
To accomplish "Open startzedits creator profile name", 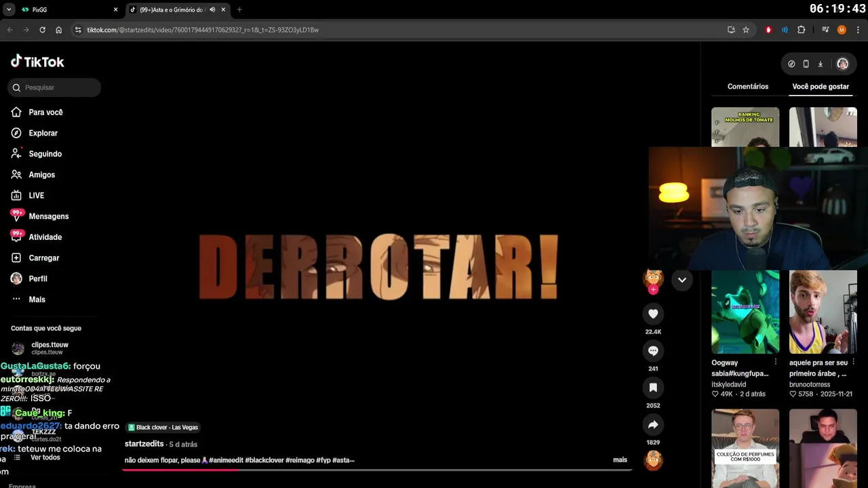I will pyautogui.click(x=144, y=443).
